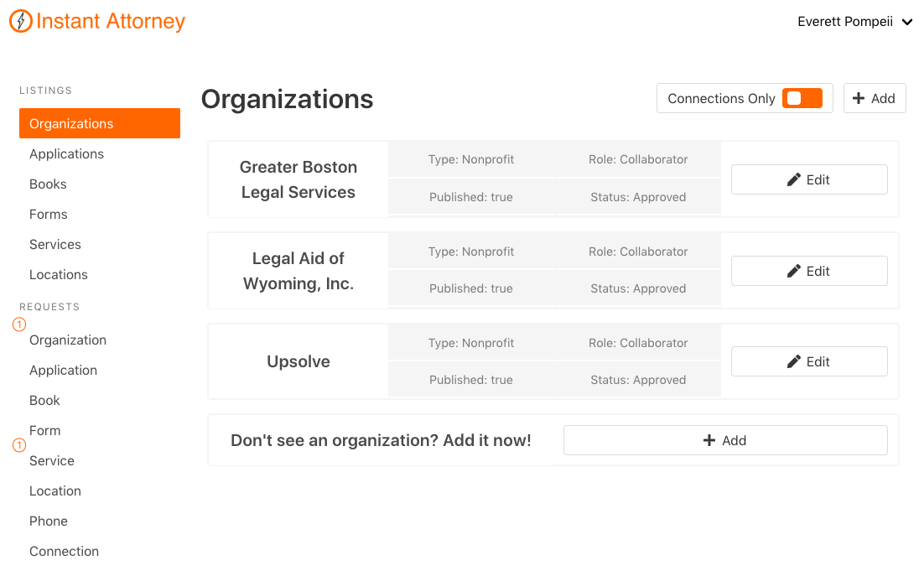Click pencil icon for Greater Boston Legal Services
Viewport: 924px width, 576px height.
794,179
